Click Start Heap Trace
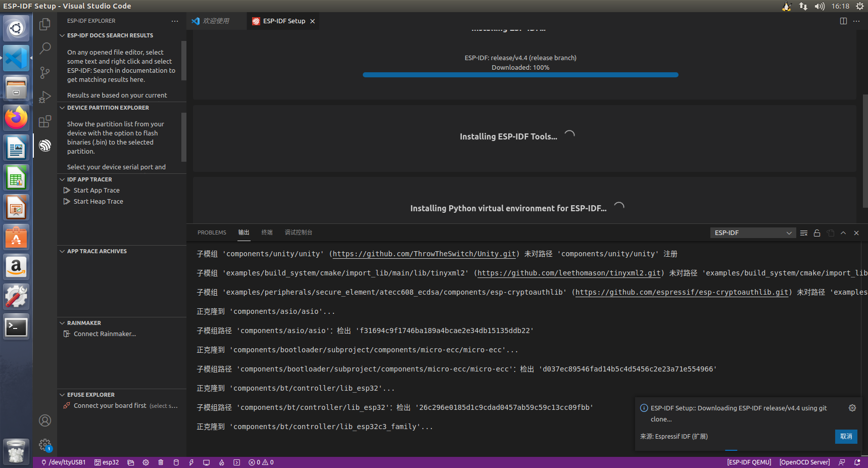The height and width of the screenshot is (468, 868). (x=99, y=201)
